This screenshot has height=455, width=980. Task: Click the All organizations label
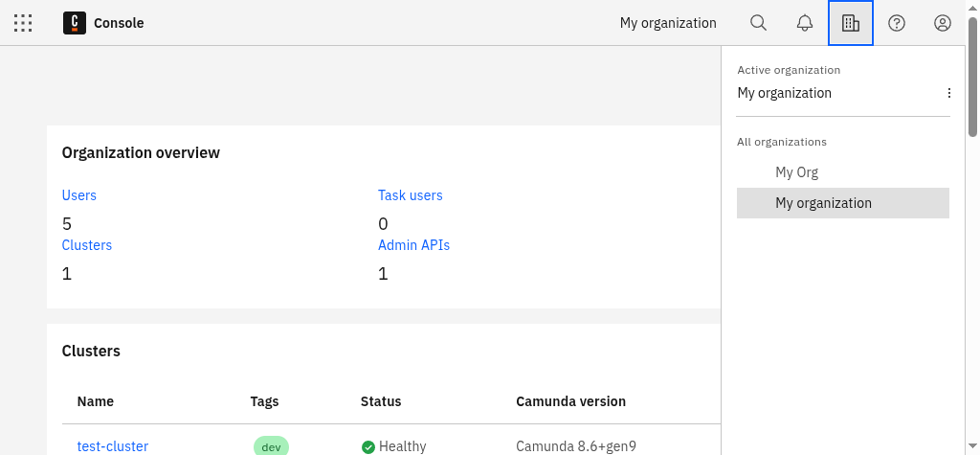coord(782,142)
